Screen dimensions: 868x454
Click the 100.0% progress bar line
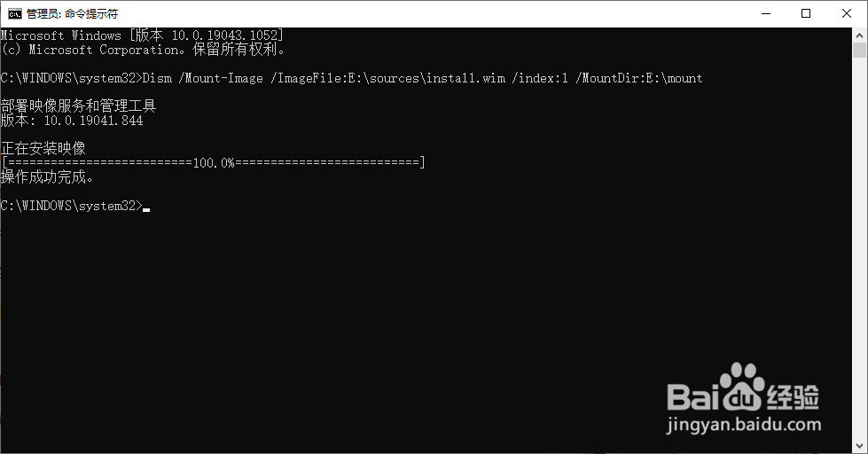[x=213, y=163]
